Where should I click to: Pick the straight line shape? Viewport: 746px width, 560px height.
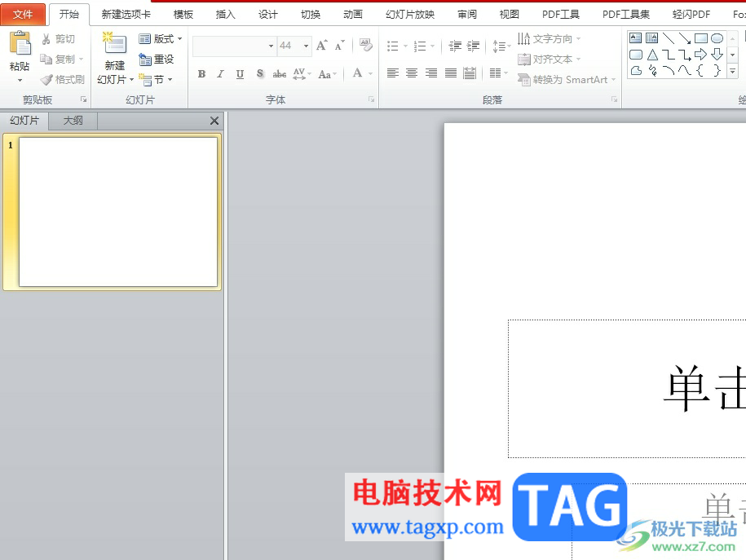tap(669, 38)
